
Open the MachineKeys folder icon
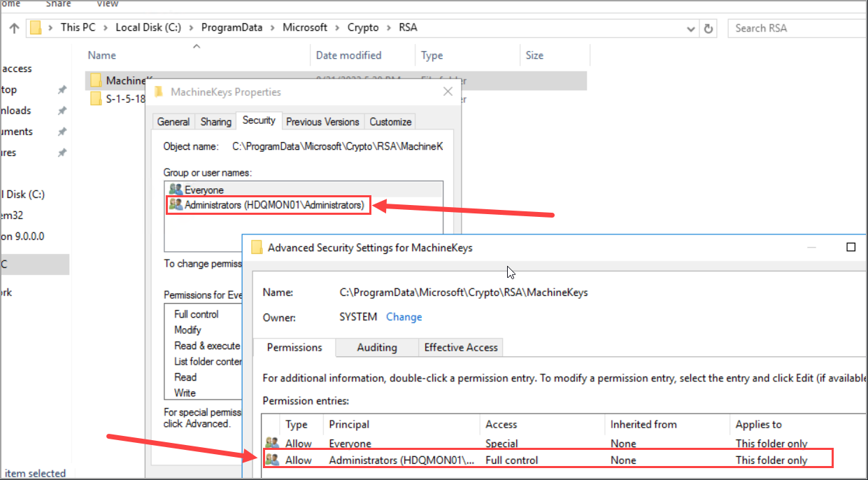[x=97, y=80]
